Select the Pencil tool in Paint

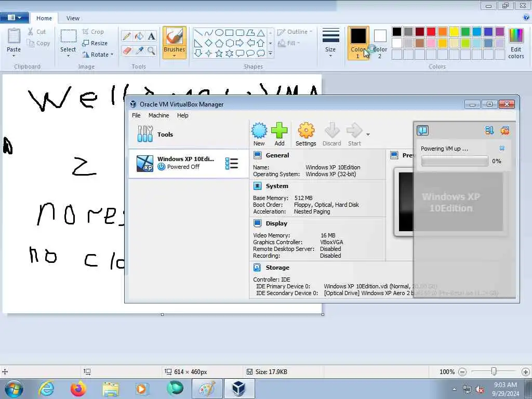pyautogui.click(x=127, y=36)
